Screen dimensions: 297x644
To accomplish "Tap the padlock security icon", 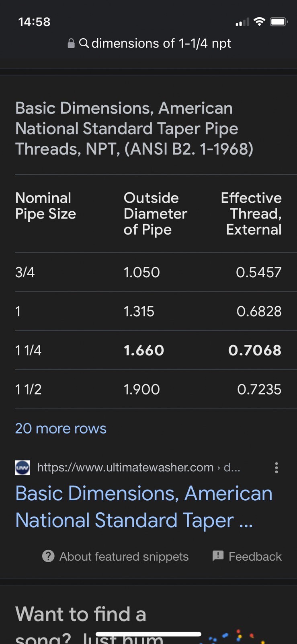I will click(71, 43).
